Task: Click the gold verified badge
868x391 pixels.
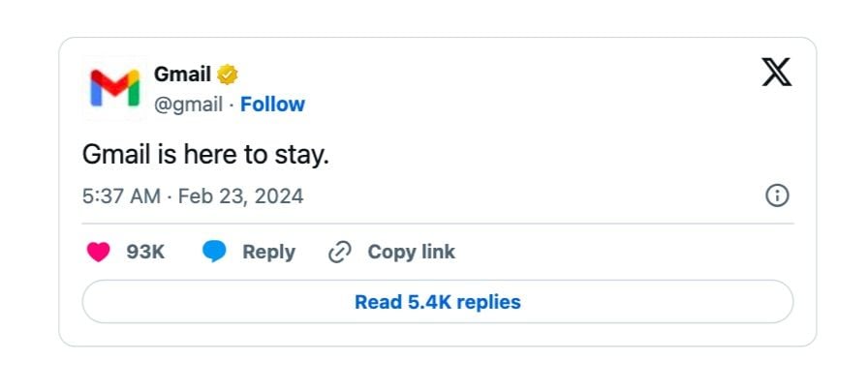Action: [x=228, y=75]
